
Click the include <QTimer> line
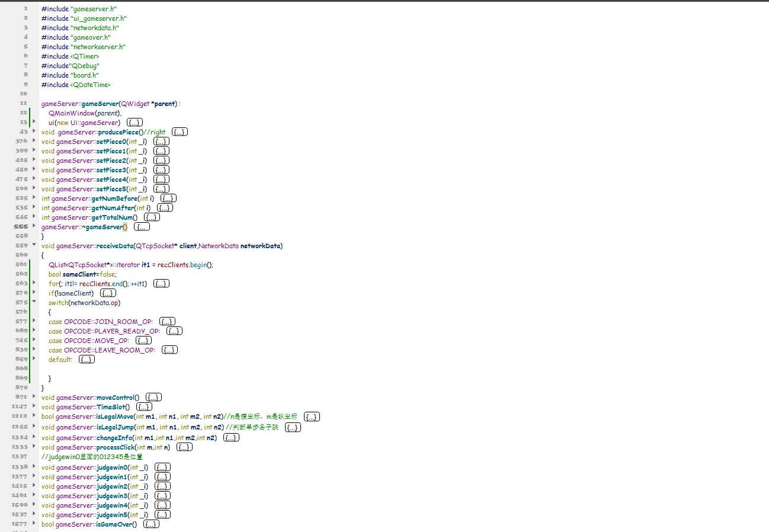70,56
